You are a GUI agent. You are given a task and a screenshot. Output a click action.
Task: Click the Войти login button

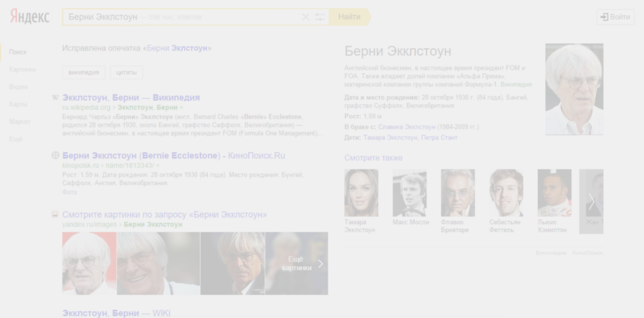[x=615, y=17]
